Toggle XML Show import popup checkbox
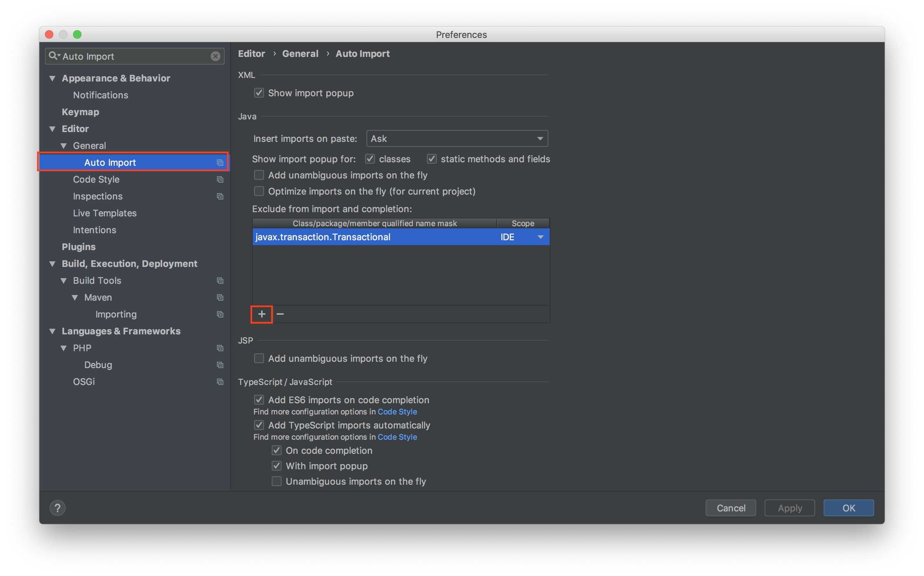 point(259,93)
